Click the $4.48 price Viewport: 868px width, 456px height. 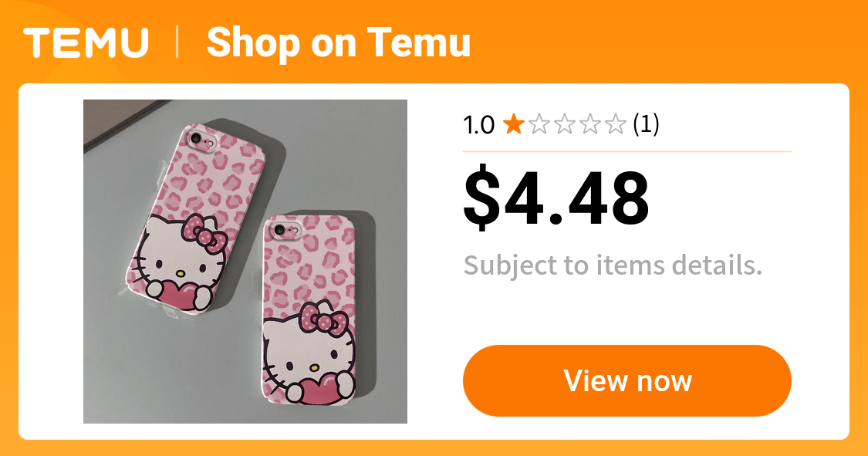pos(556,198)
